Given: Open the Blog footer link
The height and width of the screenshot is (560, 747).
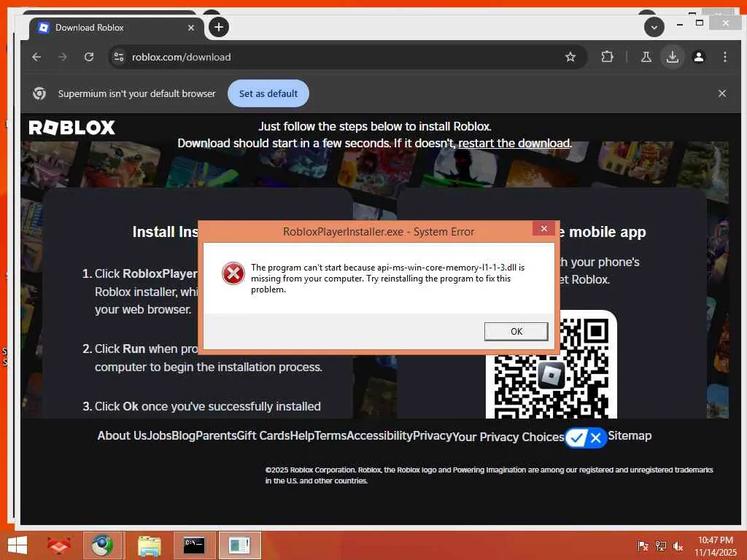Looking at the screenshot, I should click(183, 436).
